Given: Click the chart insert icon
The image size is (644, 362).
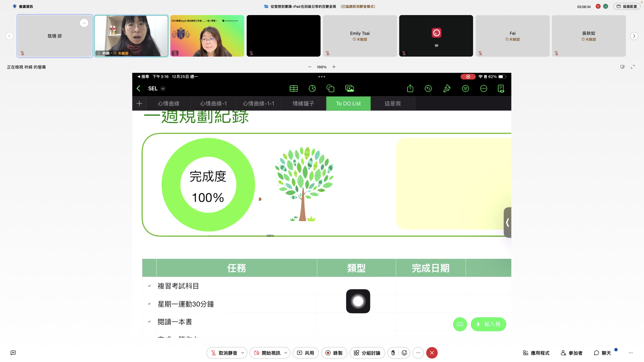Looking at the screenshot, I should 312,88.
